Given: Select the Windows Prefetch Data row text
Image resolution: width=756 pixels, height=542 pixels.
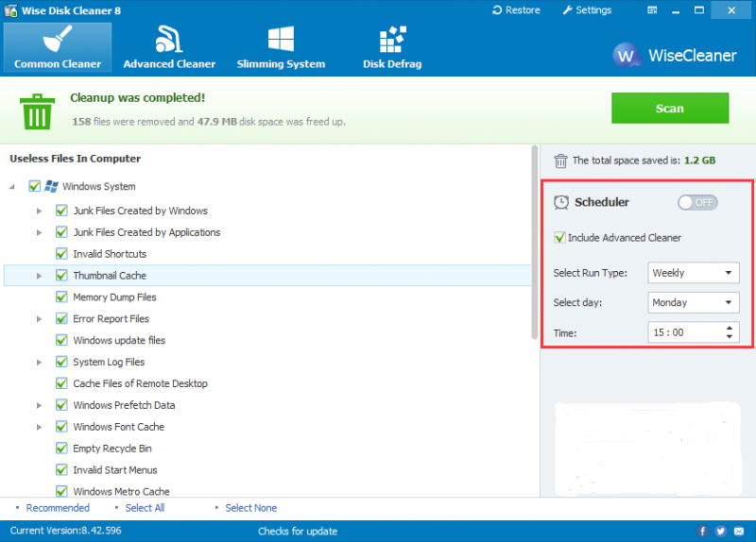Looking at the screenshot, I should click(124, 405).
